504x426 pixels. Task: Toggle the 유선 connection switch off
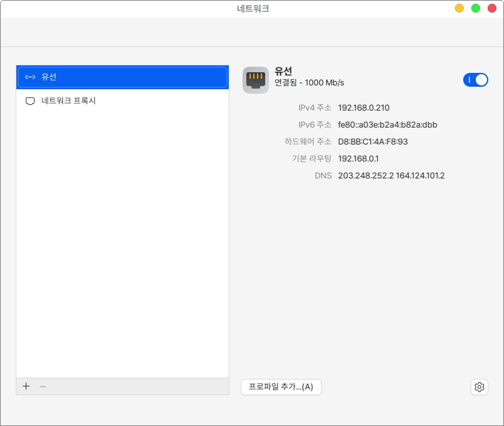[x=475, y=80]
